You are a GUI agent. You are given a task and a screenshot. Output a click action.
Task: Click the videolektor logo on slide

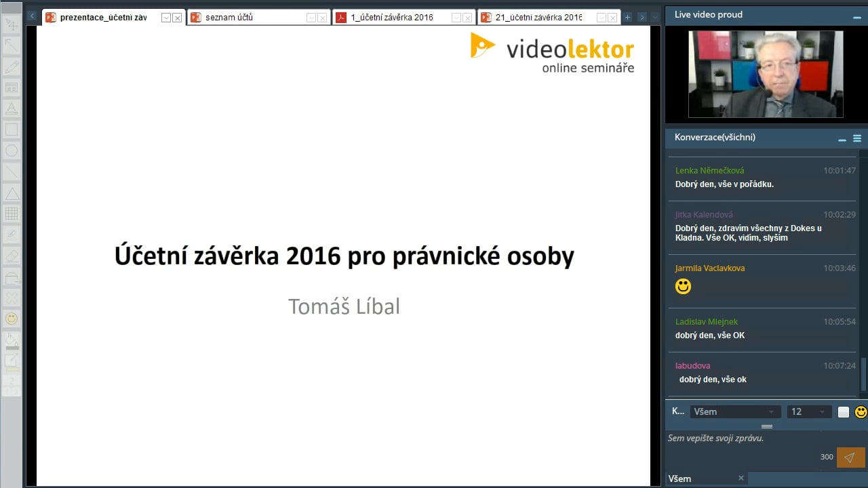tap(553, 52)
